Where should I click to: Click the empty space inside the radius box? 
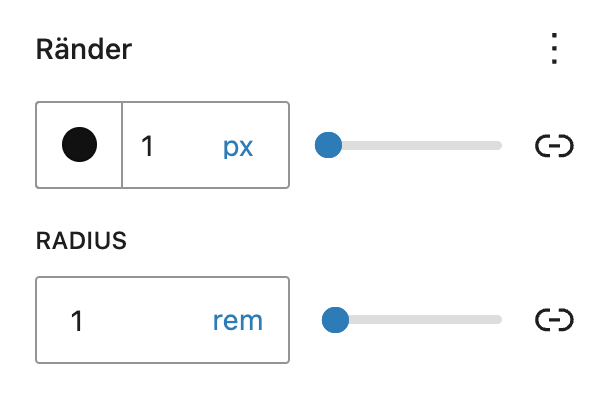(147, 320)
